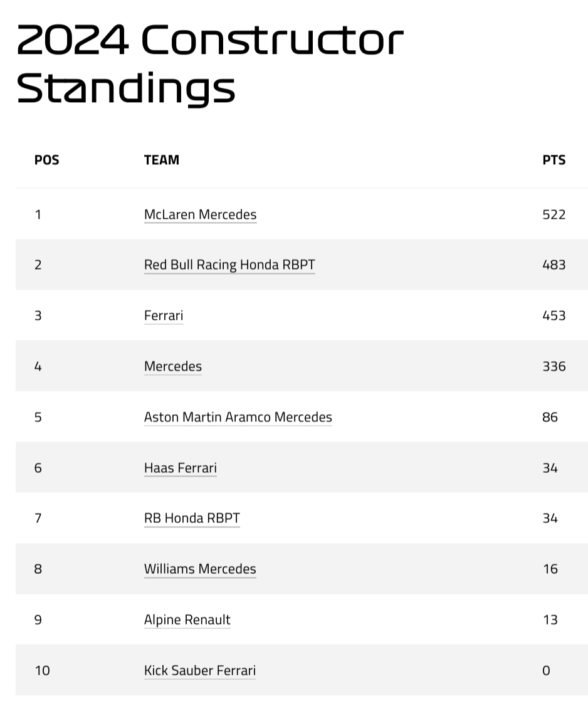Click the 522 points value for McLaren
This screenshot has height=711, width=588.
554,214
